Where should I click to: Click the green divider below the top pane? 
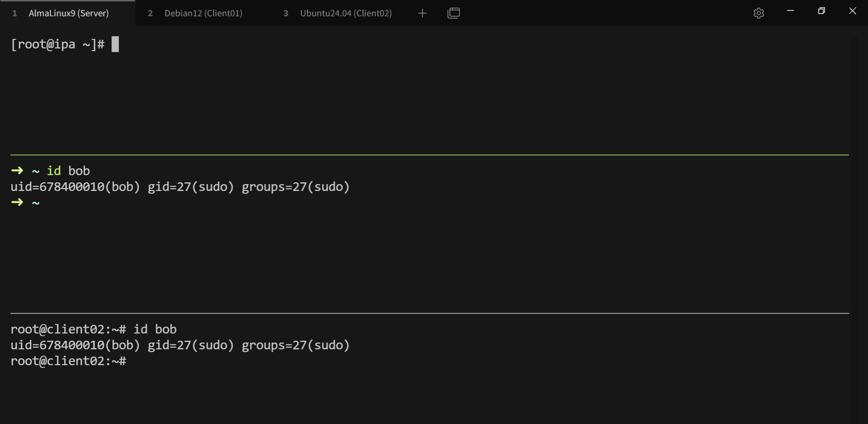pyautogui.click(x=429, y=155)
